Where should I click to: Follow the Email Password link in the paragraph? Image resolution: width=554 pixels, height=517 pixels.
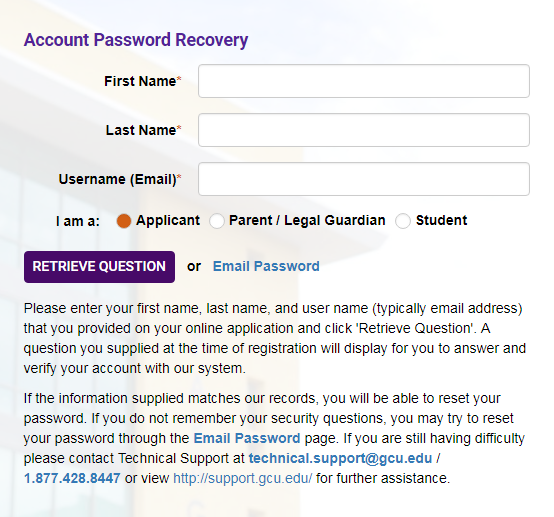247,438
